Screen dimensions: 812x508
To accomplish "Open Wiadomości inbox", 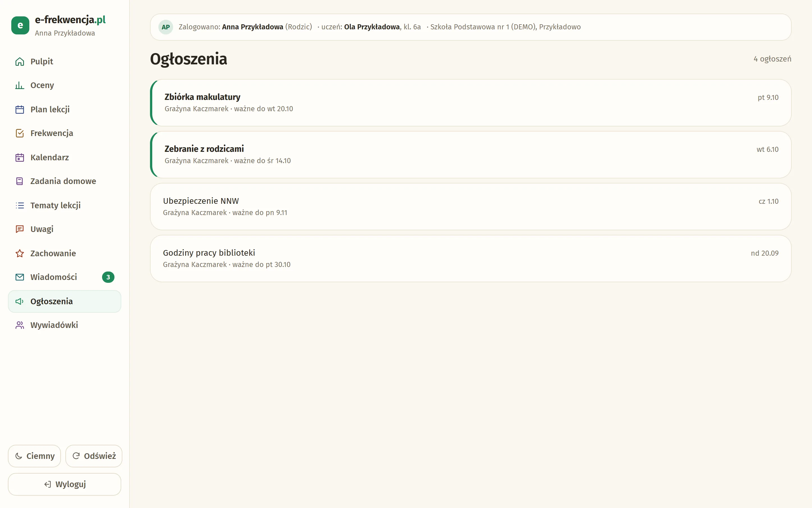I will point(64,277).
